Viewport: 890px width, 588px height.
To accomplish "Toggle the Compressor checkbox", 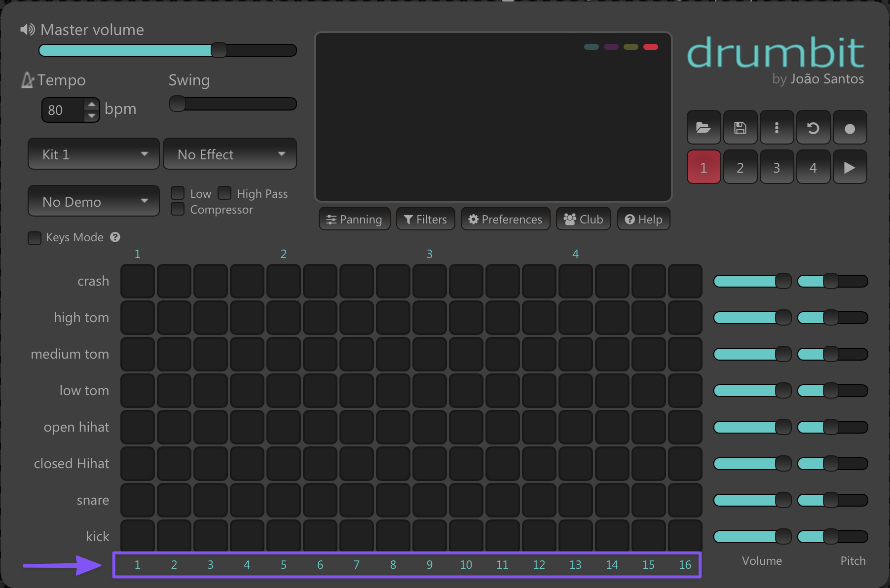I will (x=178, y=209).
